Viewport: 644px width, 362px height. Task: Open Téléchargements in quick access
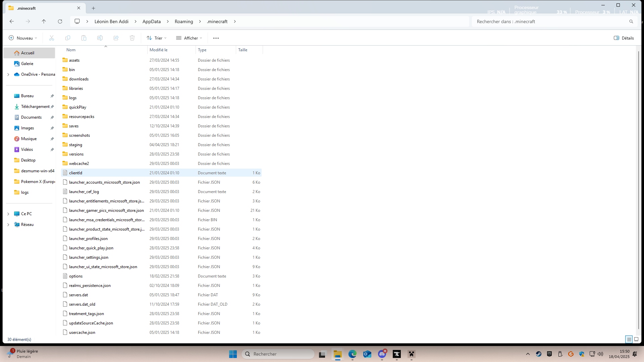click(29, 107)
